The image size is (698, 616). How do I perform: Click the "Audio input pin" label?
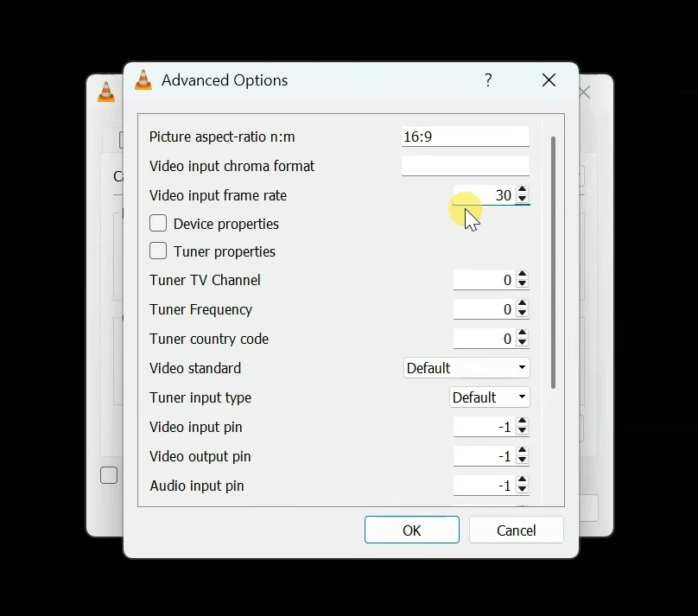tap(197, 486)
